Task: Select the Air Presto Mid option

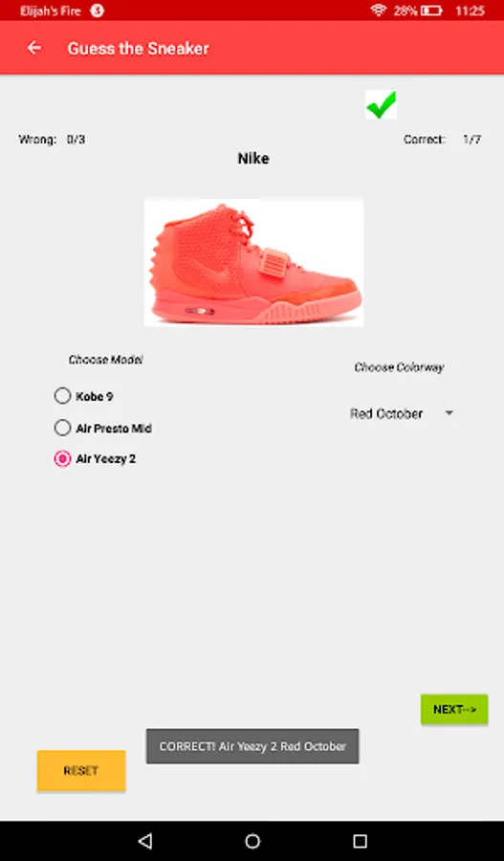Action: pyautogui.click(x=103, y=428)
